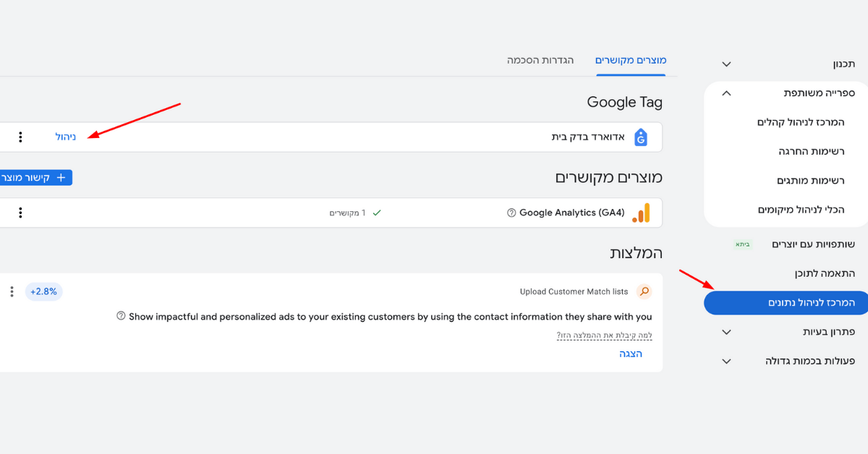Expand the פתרון בעיות sidebar section
Screen dimensions: 868x454
tap(727, 332)
